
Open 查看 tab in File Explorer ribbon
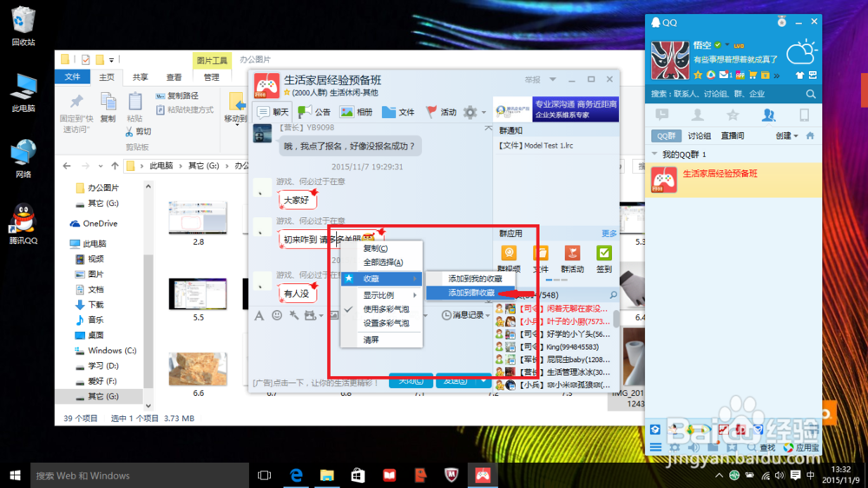(x=174, y=77)
